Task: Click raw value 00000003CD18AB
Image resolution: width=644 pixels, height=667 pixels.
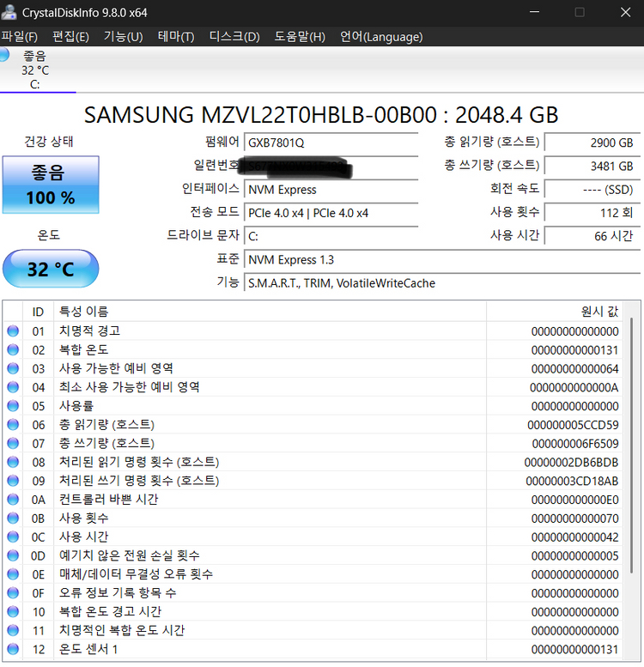Action: coord(572,481)
